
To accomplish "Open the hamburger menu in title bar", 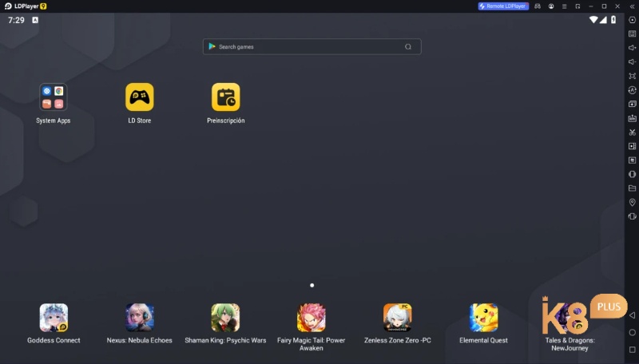I will pos(565,6).
